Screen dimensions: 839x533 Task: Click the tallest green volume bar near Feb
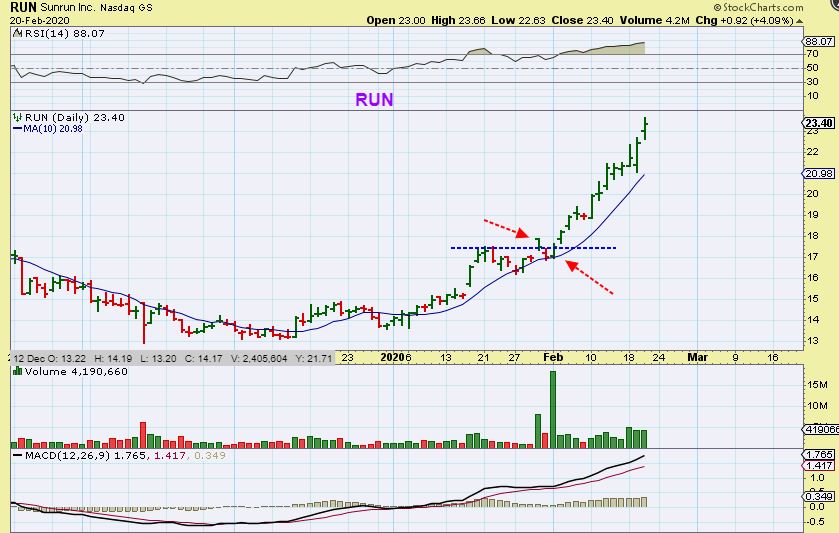click(553, 409)
